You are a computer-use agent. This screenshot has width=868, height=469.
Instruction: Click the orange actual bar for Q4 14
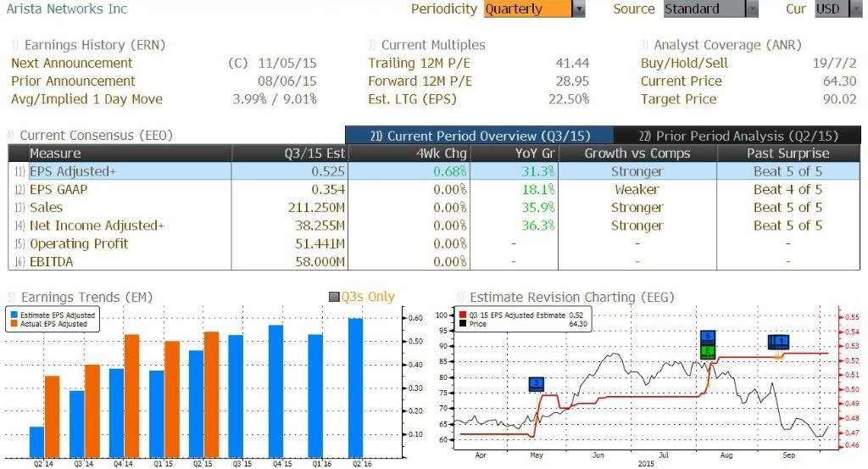click(131, 396)
